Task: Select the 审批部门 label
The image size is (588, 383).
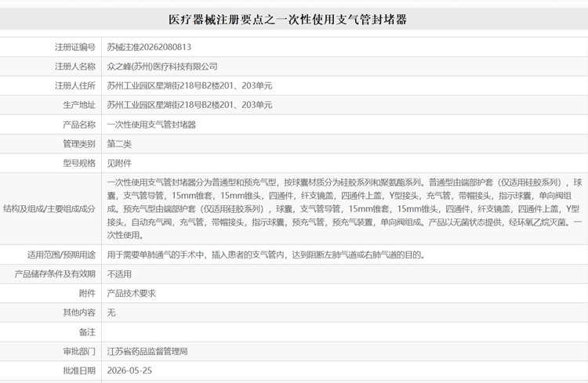Action: (79, 351)
